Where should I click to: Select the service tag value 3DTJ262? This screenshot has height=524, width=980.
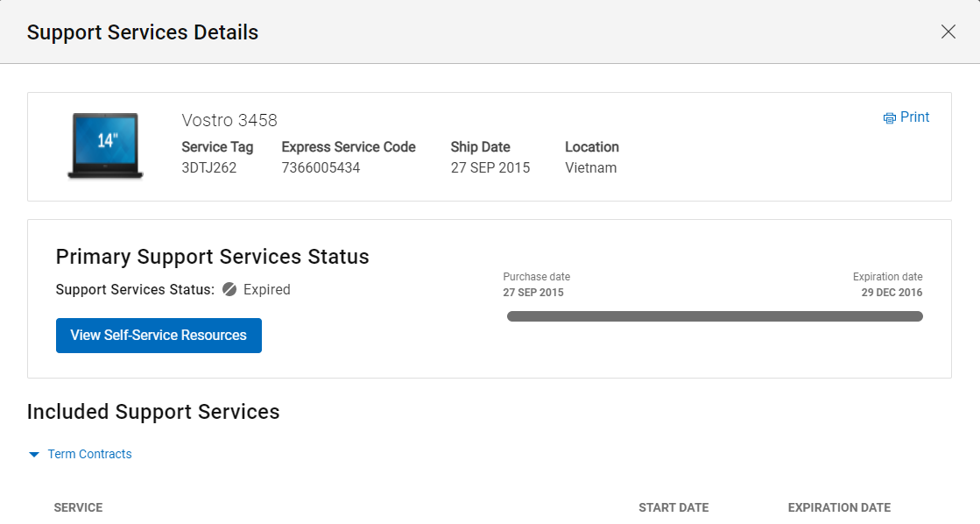coord(208,167)
